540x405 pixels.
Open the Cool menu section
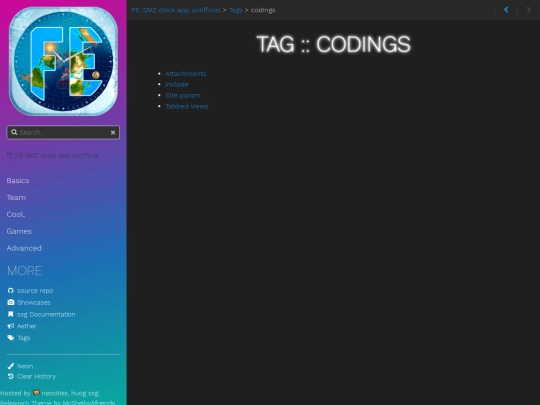(x=16, y=214)
